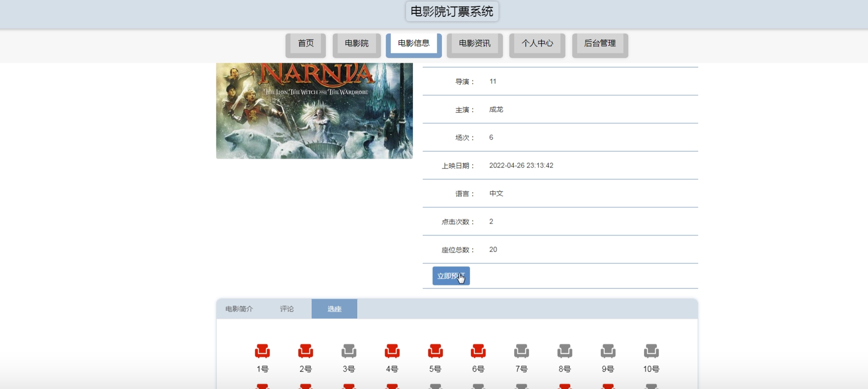Click the 上映日期 value 2022-04-26 23:13:42

point(521,166)
